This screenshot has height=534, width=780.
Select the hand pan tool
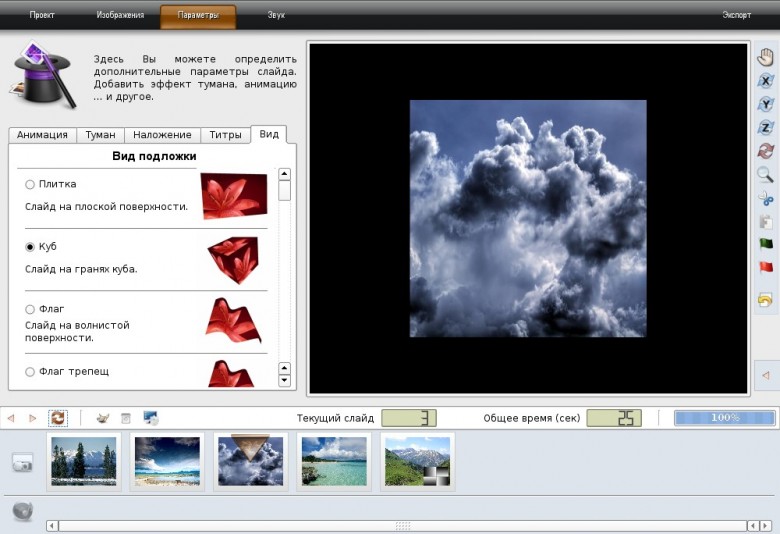(x=766, y=57)
